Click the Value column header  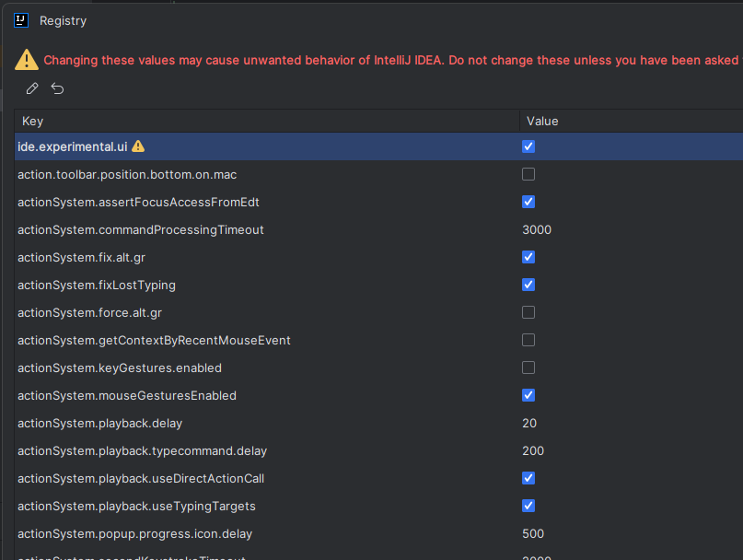tap(632, 121)
